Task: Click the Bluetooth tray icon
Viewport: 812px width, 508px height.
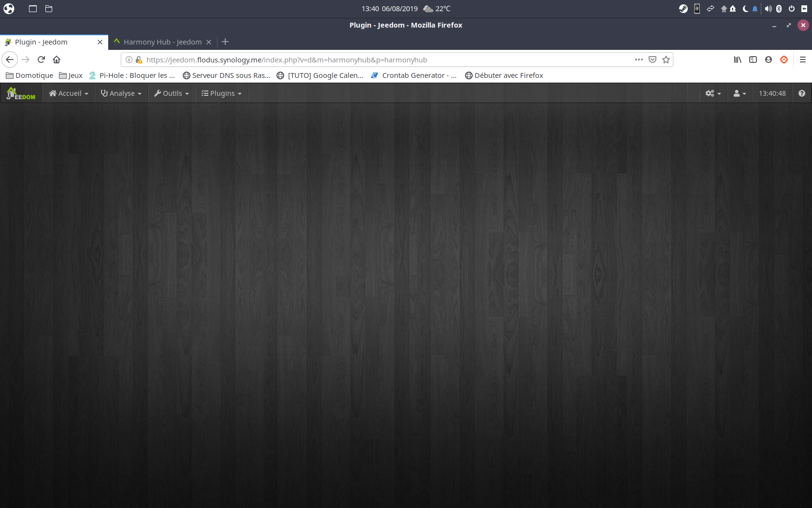Action: [779, 9]
